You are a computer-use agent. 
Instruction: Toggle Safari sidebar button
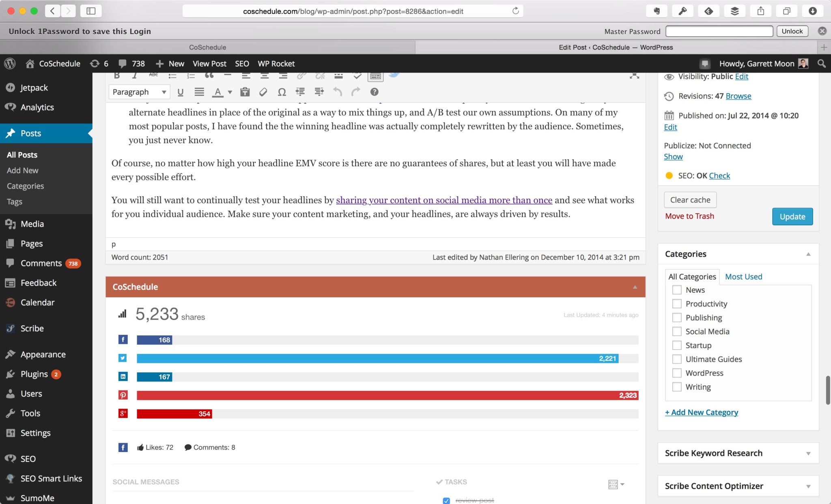pyautogui.click(x=91, y=11)
